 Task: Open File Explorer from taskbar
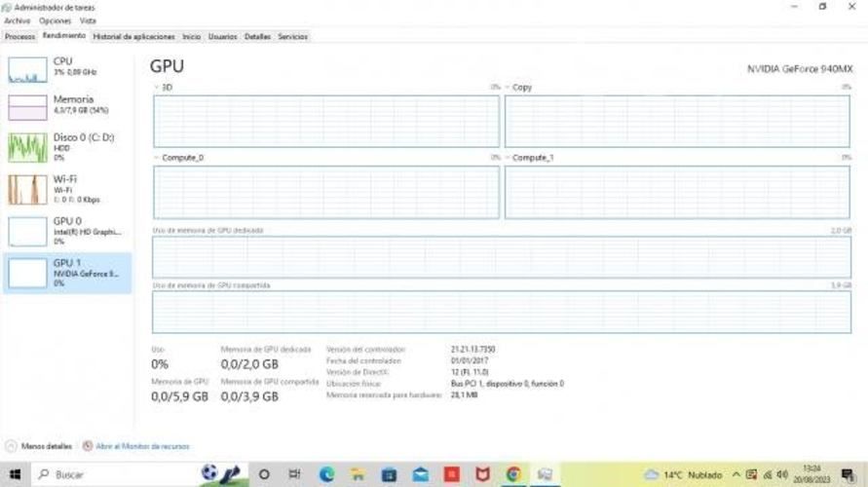pyautogui.click(x=358, y=474)
